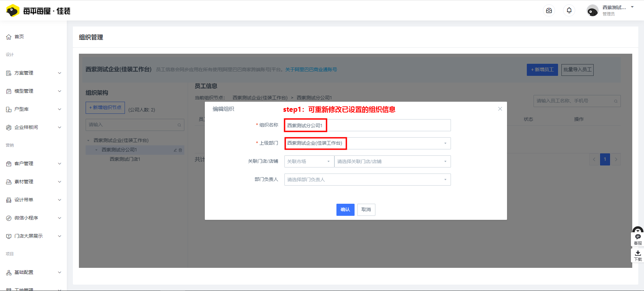Go to 首页 in the sidebar

[x=19, y=37]
